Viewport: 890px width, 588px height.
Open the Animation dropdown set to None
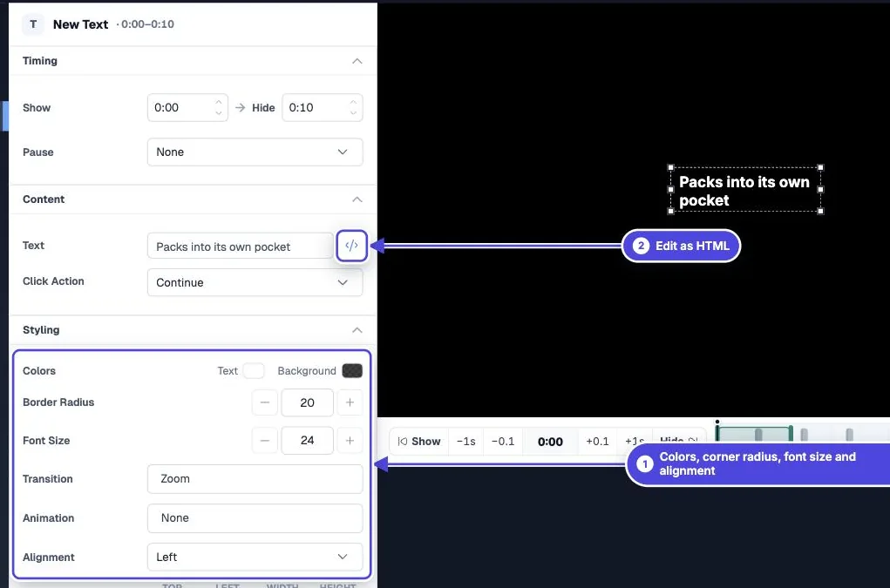(x=255, y=518)
